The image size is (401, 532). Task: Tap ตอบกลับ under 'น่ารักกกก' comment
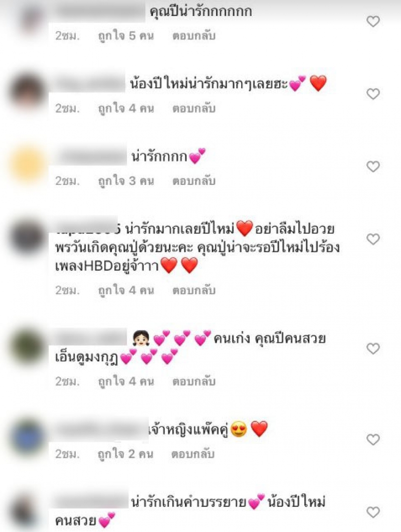tap(194, 181)
